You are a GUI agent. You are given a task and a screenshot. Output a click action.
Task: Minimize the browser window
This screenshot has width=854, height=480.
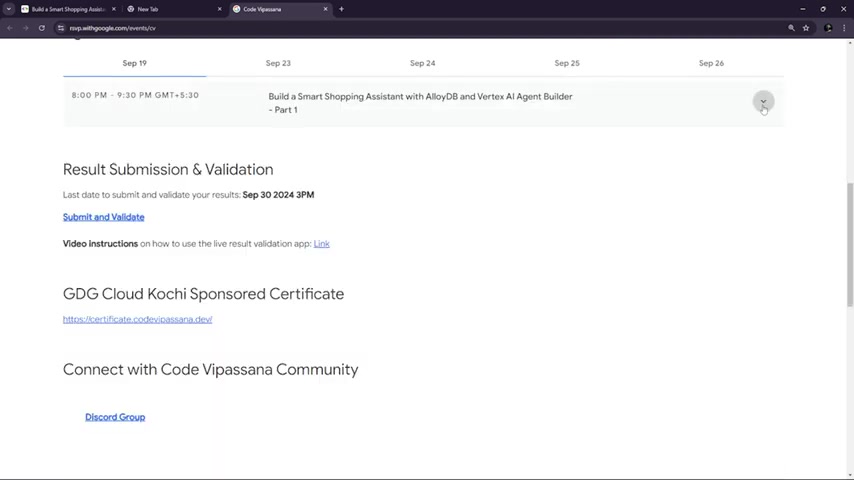click(x=802, y=9)
